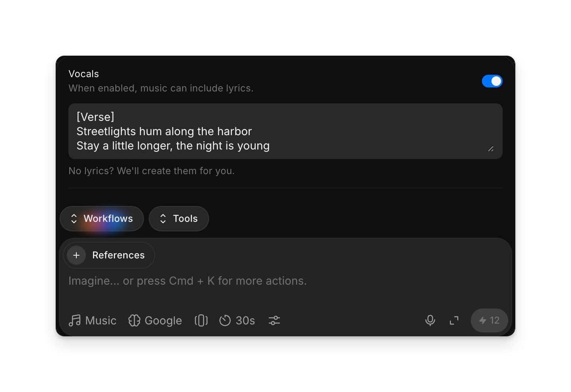Turn off the Vocals toggle switch
This screenshot has height=392, width=571.
[492, 81]
